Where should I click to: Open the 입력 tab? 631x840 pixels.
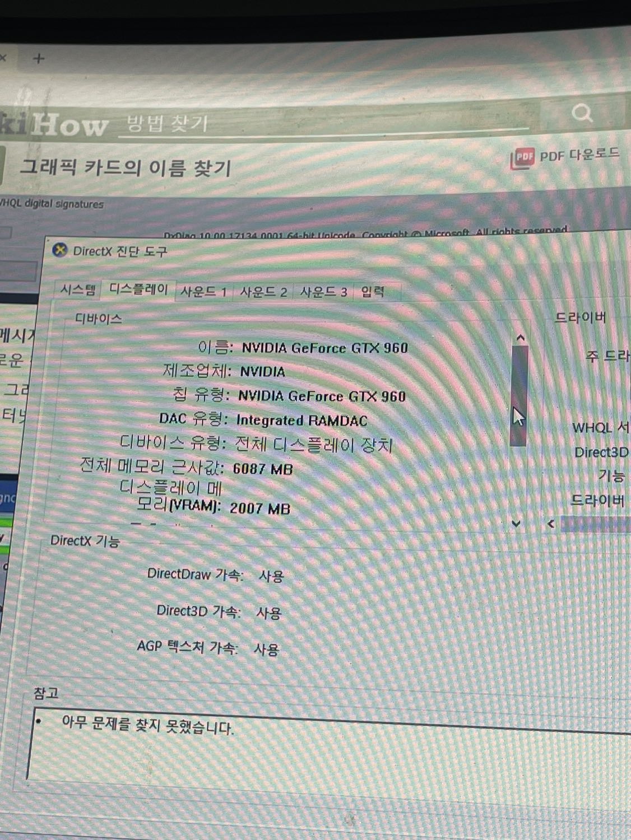click(x=373, y=291)
